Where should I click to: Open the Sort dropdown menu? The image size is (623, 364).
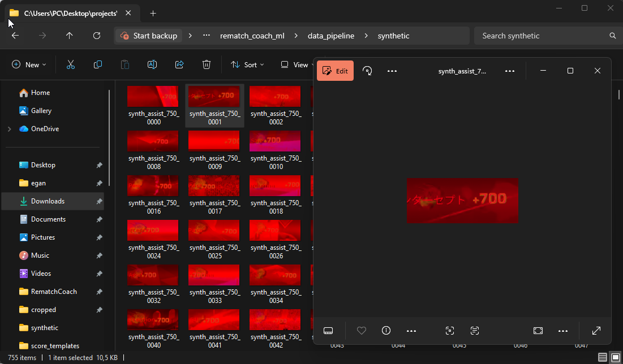click(247, 64)
